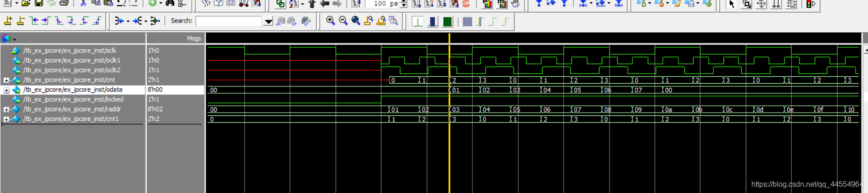Click the zoom-to-selection area icon

pyautogui.click(x=393, y=21)
